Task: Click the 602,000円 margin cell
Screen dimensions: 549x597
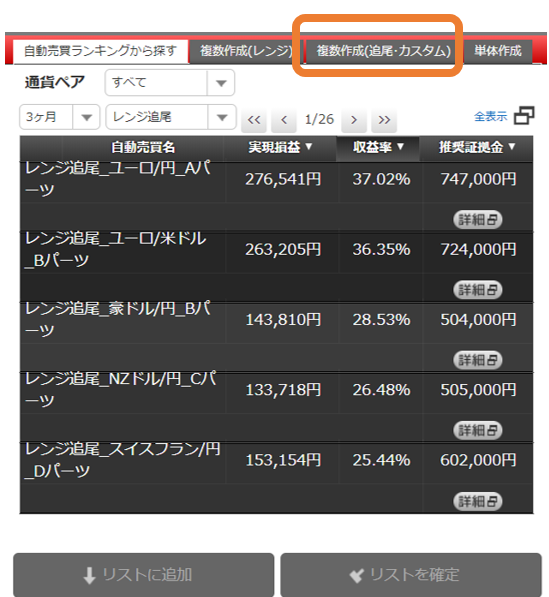Action: coord(479,460)
